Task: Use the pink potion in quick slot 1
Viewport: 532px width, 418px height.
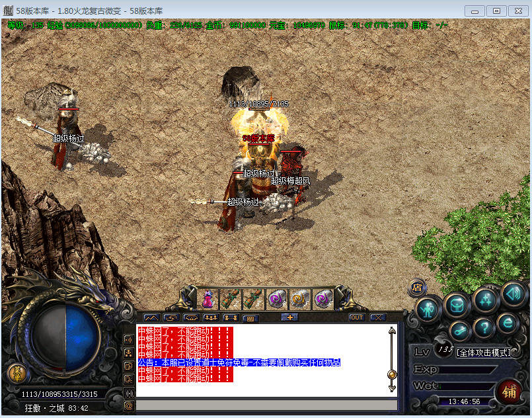Action: (x=208, y=299)
